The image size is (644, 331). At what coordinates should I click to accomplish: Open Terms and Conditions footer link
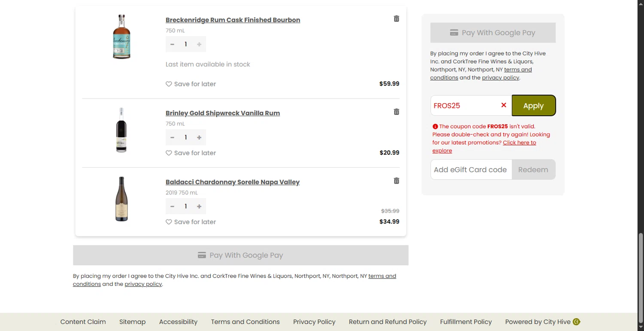tap(245, 322)
